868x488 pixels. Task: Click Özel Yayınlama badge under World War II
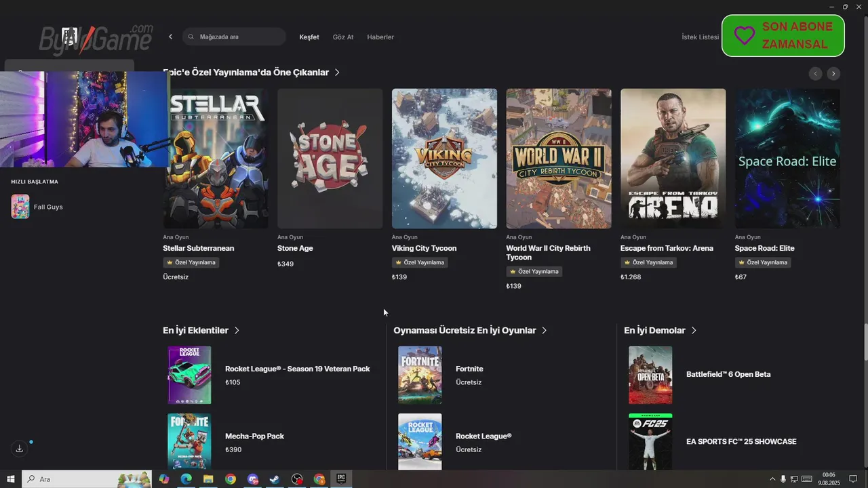click(x=534, y=271)
